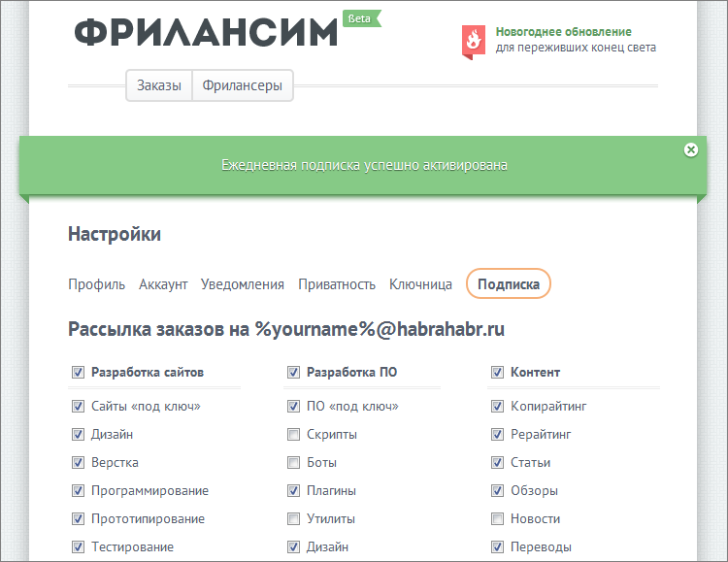Open the Заказы section
This screenshot has height=562, width=728.
click(159, 85)
